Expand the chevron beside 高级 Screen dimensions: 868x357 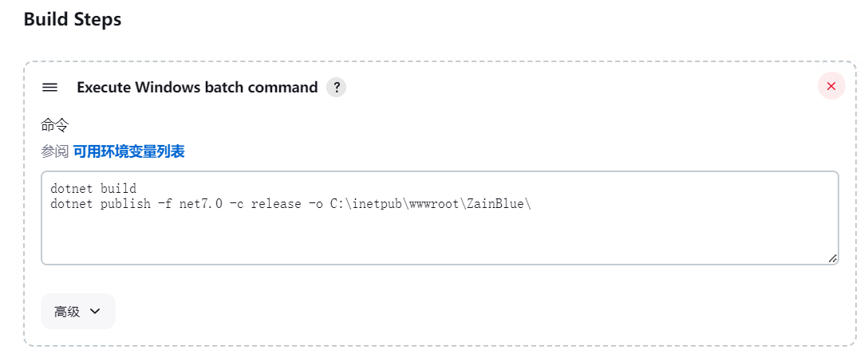click(95, 311)
